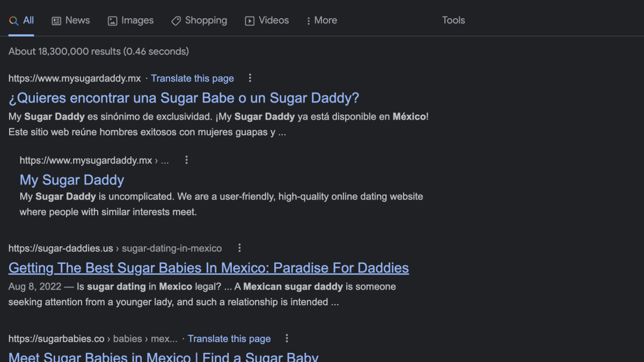Select the Videos play icon
Viewport: 644px width, 362px height.
[250, 20]
